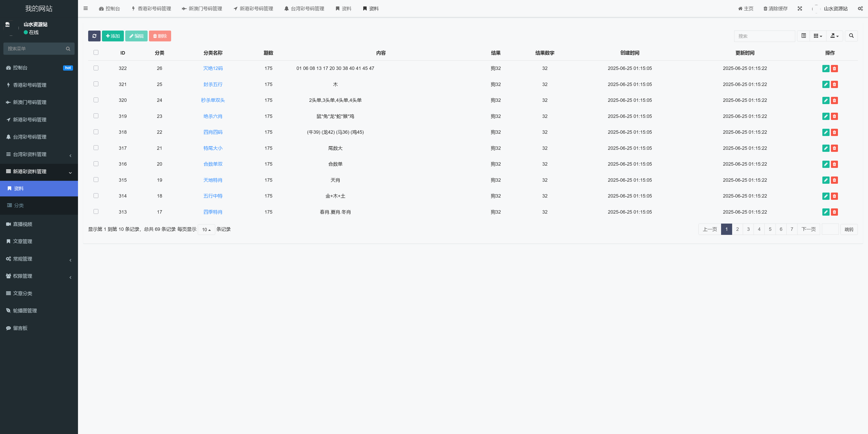Select the checkbox for row ID 321

(96, 84)
